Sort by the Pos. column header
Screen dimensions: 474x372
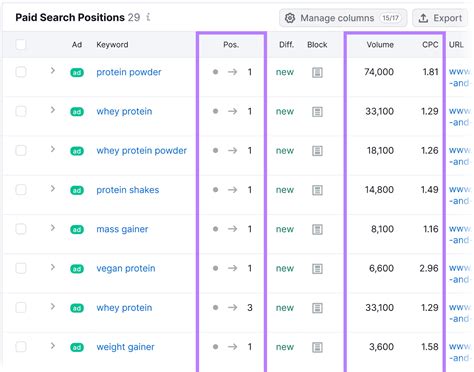(x=231, y=45)
